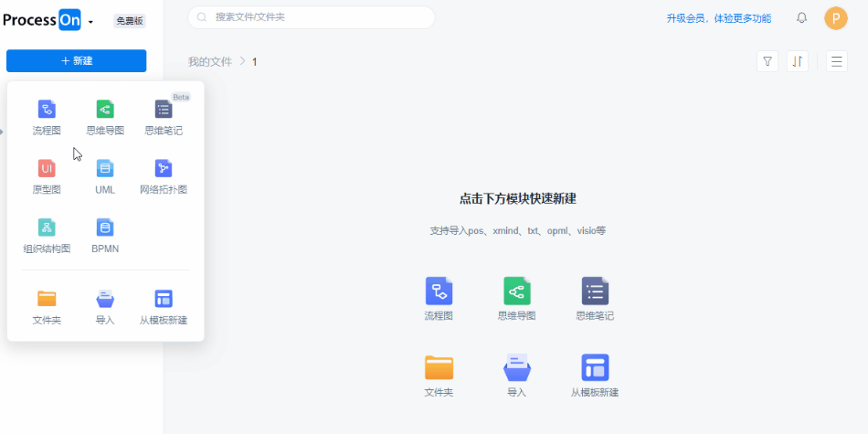Choose the UML diagram type

[x=105, y=176]
